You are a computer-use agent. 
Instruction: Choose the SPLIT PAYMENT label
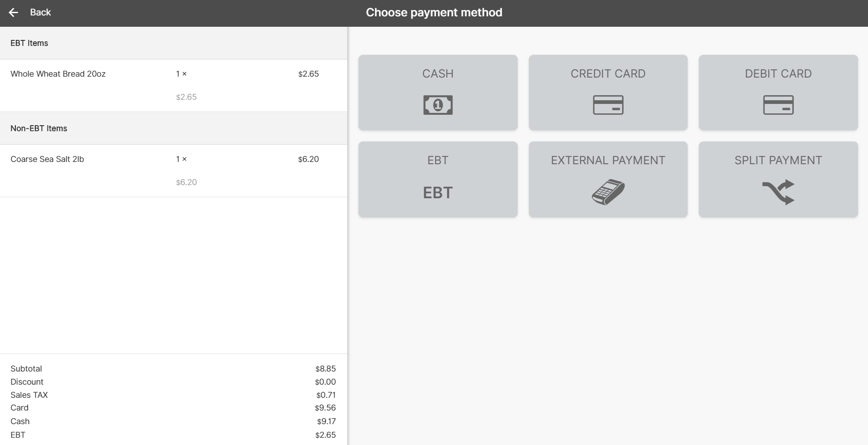tap(778, 160)
